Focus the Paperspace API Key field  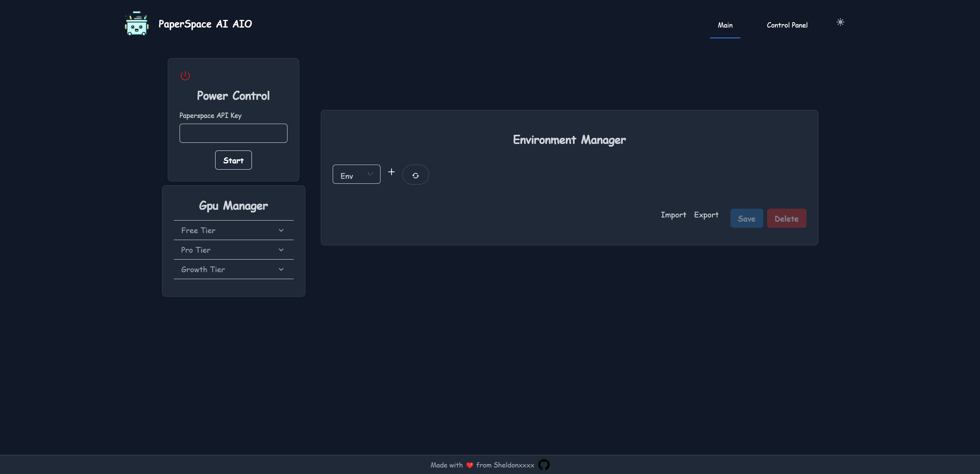[x=234, y=133]
